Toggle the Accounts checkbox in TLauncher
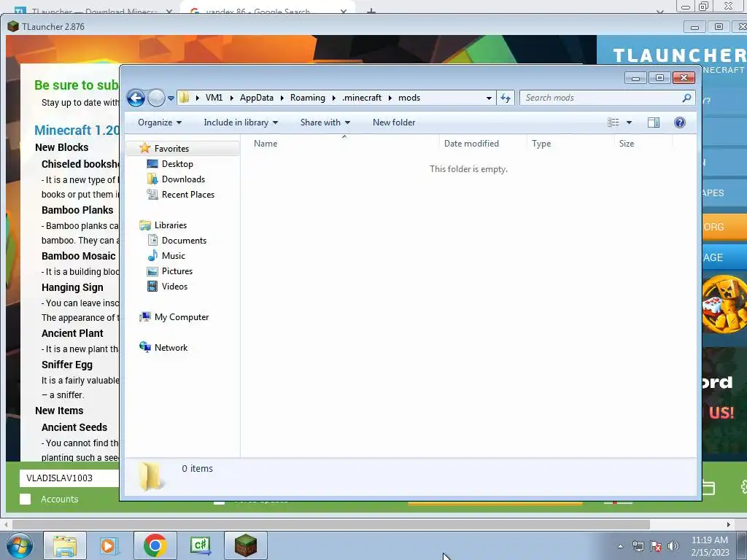 click(x=26, y=499)
